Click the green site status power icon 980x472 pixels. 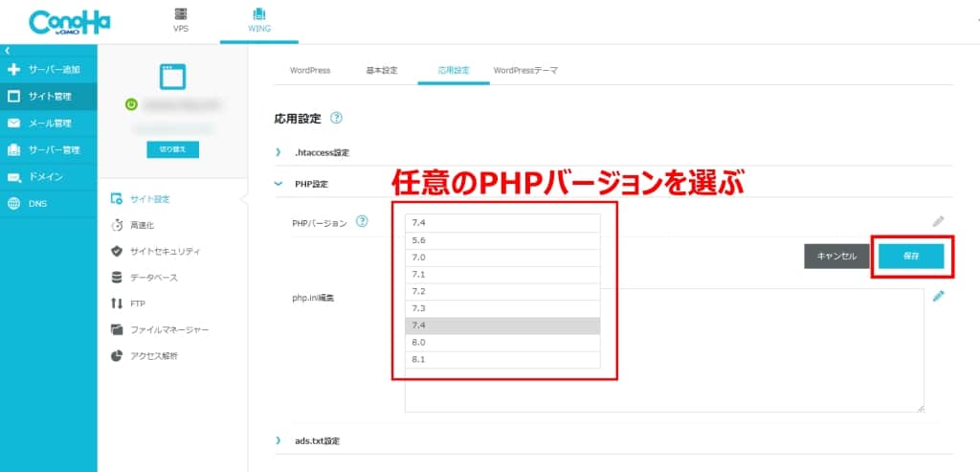pos(130,105)
